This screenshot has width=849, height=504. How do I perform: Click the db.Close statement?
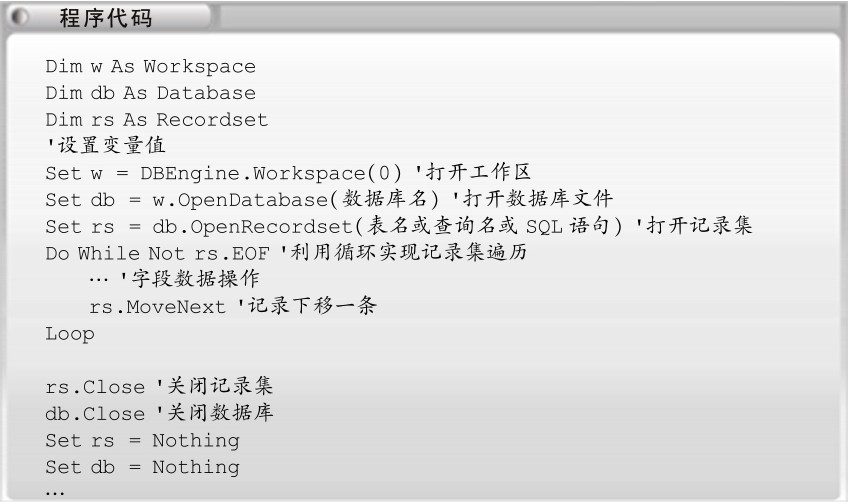95,414
